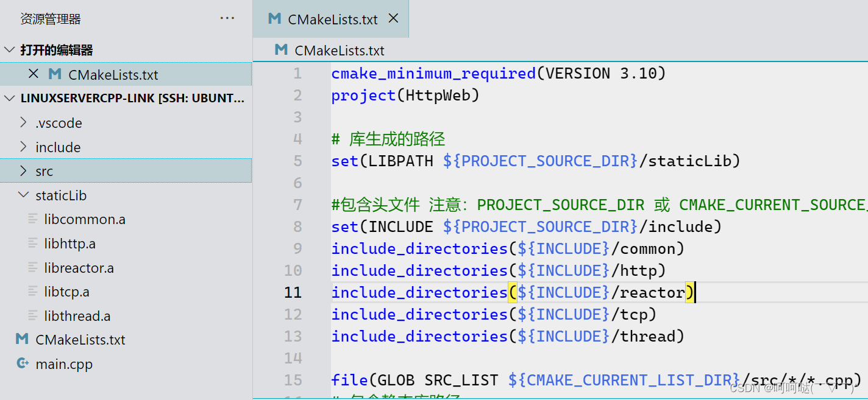Select the libcommon.a library file icon
The image size is (868, 400).
pyautogui.click(x=34, y=219)
